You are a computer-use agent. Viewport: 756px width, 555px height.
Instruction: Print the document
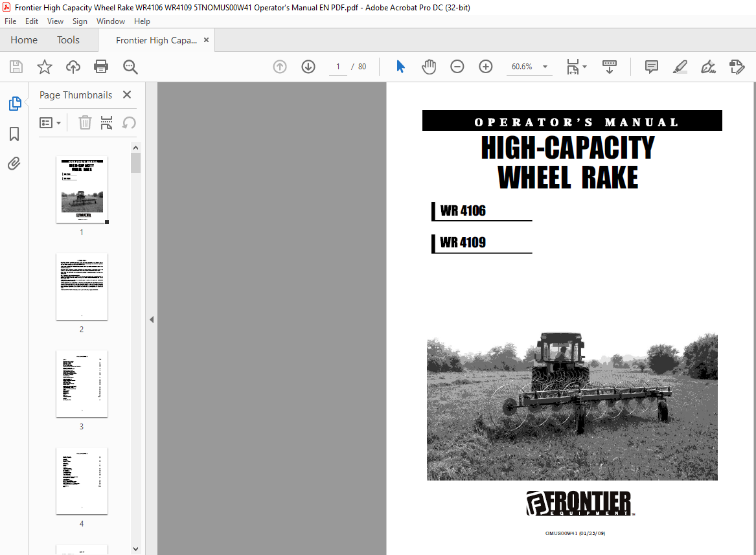point(101,67)
